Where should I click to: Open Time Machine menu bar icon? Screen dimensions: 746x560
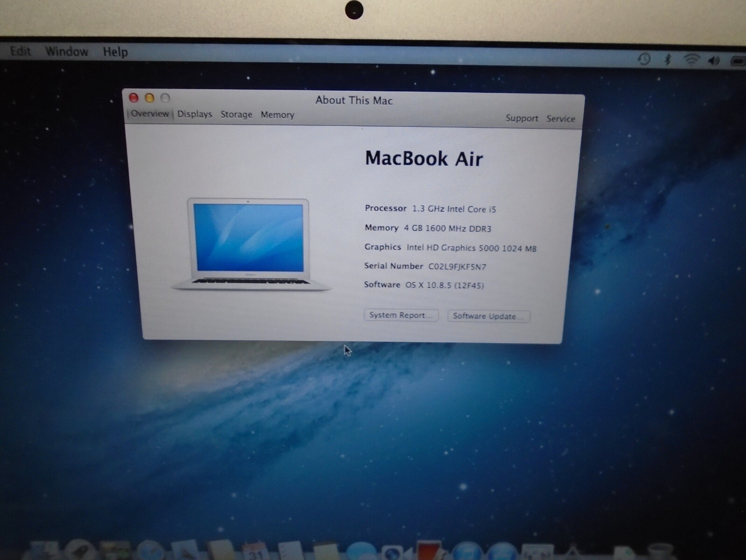(x=644, y=59)
